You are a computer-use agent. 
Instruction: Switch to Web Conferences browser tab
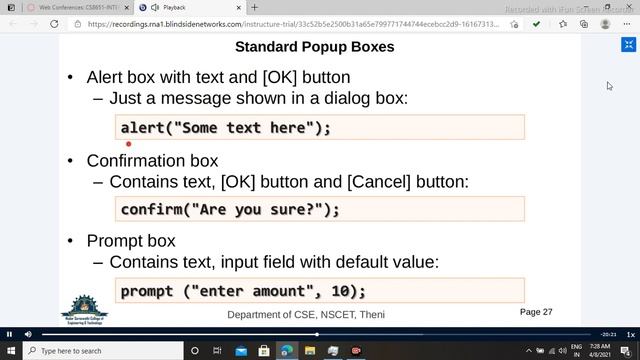(x=78, y=7)
